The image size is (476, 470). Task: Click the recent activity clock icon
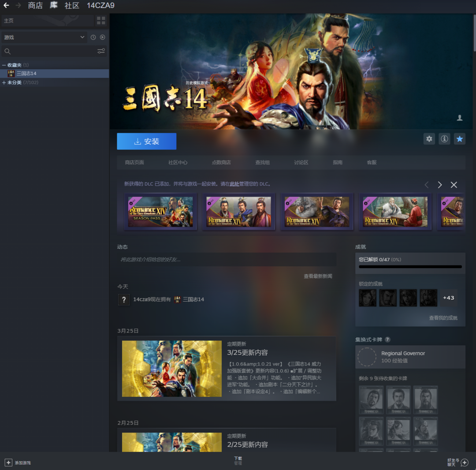(x=93, y=37)
